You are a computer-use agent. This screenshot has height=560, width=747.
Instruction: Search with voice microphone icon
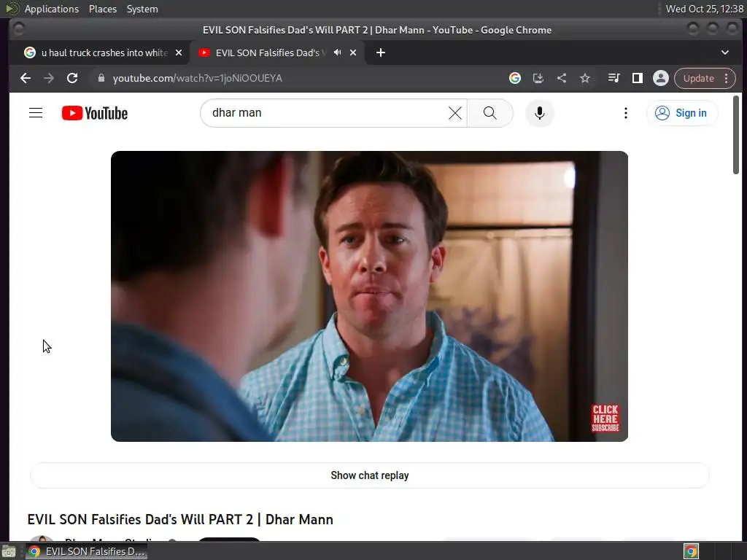pyautogui.click(x=539, y=113)
